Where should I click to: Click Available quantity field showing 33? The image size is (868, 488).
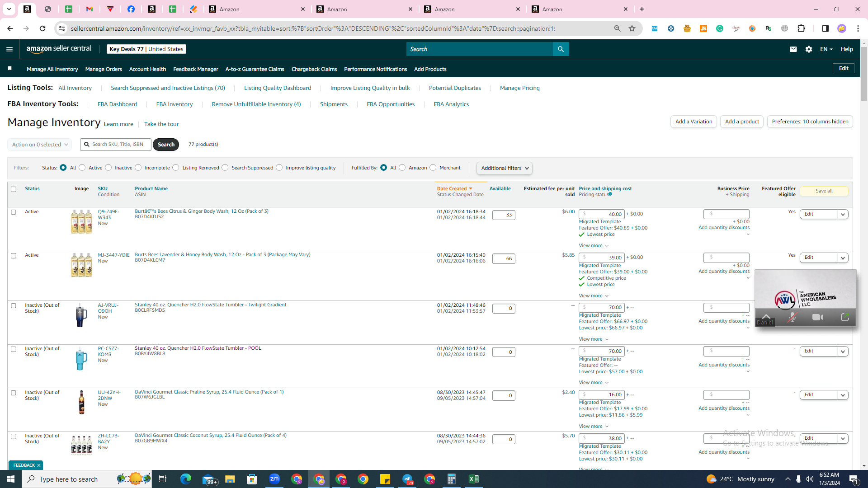[x=504, y=215]
